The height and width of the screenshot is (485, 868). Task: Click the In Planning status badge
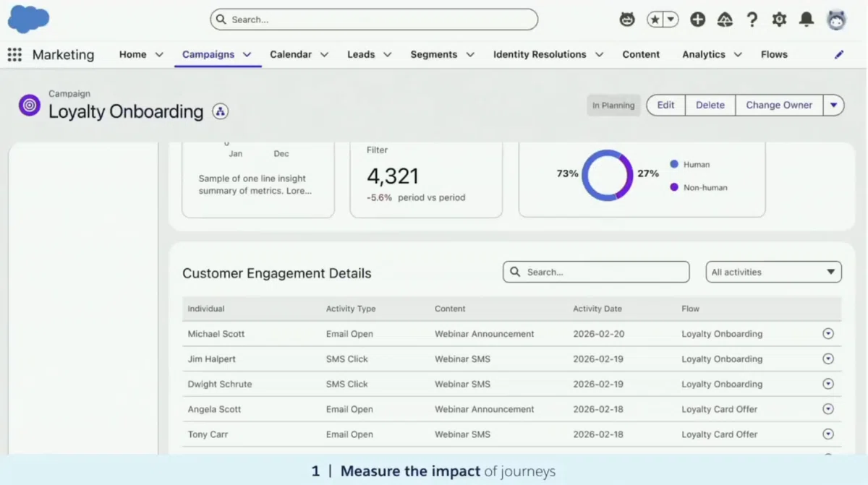pyautogui.click(x=613, y=106)
